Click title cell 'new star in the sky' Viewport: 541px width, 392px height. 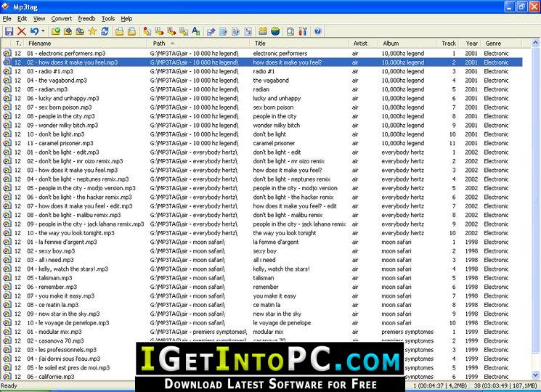(277, 314)
